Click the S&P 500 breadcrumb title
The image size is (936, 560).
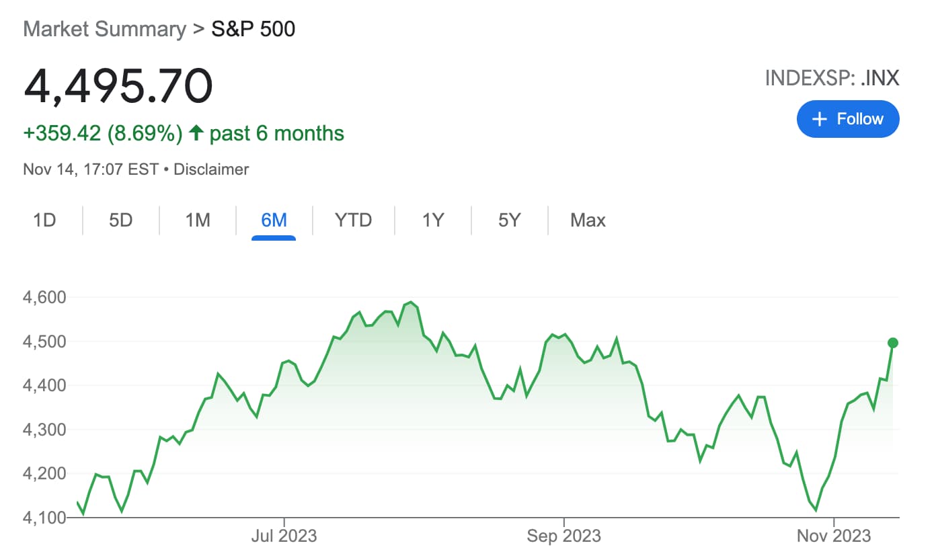pyautogui.click(x=253, y=30)
